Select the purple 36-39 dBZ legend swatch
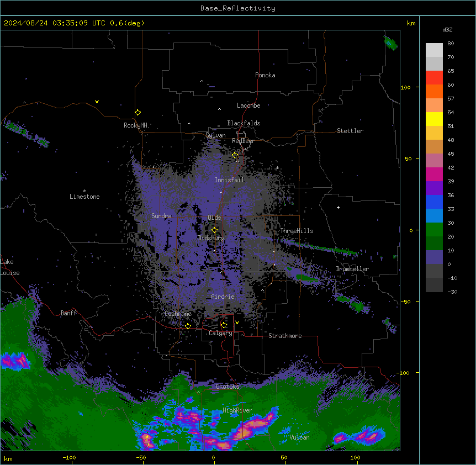 point(434,188)
